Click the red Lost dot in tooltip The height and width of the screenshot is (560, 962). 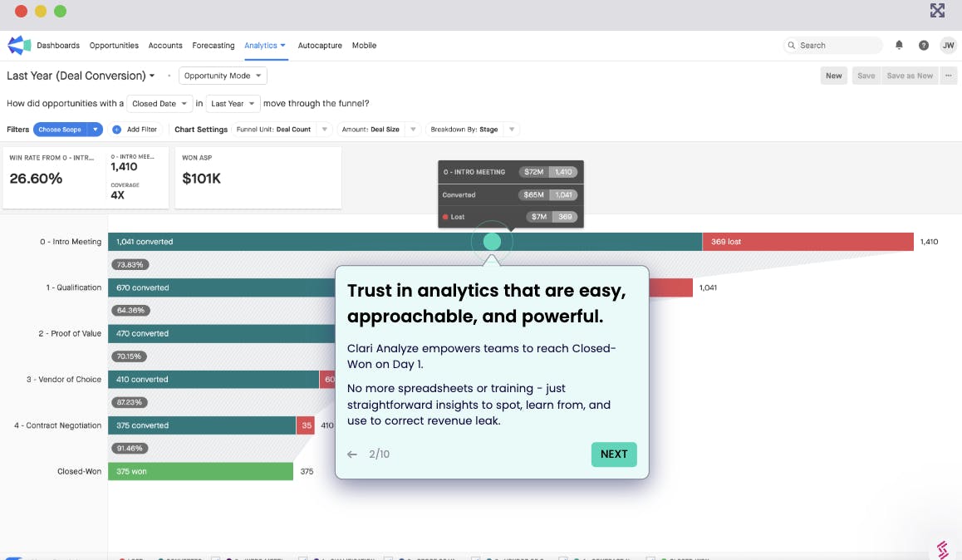coord(445,217)
